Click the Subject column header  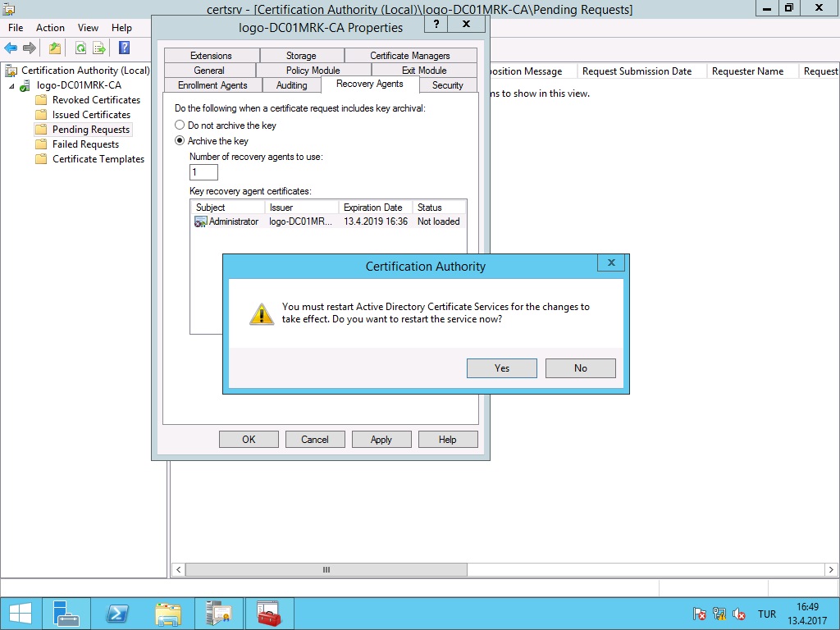(x=228, y=208)
